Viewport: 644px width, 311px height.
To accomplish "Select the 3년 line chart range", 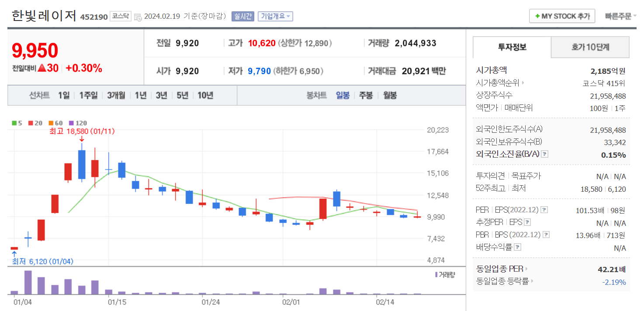I will click(162, 95).
